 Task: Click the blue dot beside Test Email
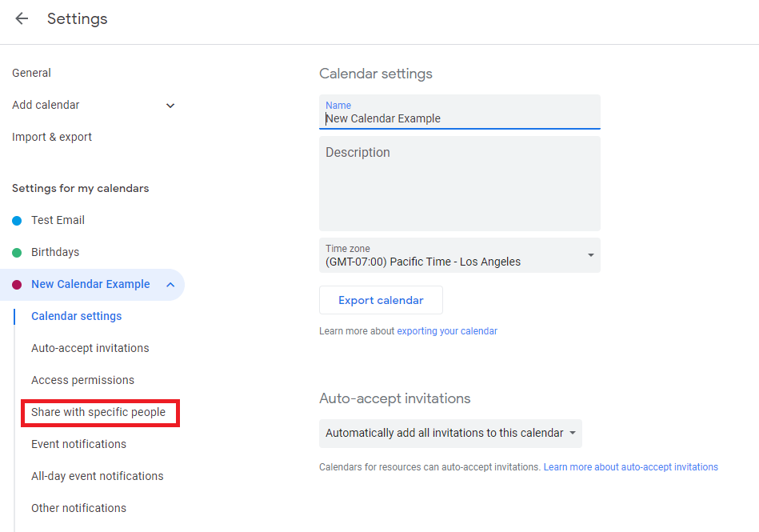17,221
